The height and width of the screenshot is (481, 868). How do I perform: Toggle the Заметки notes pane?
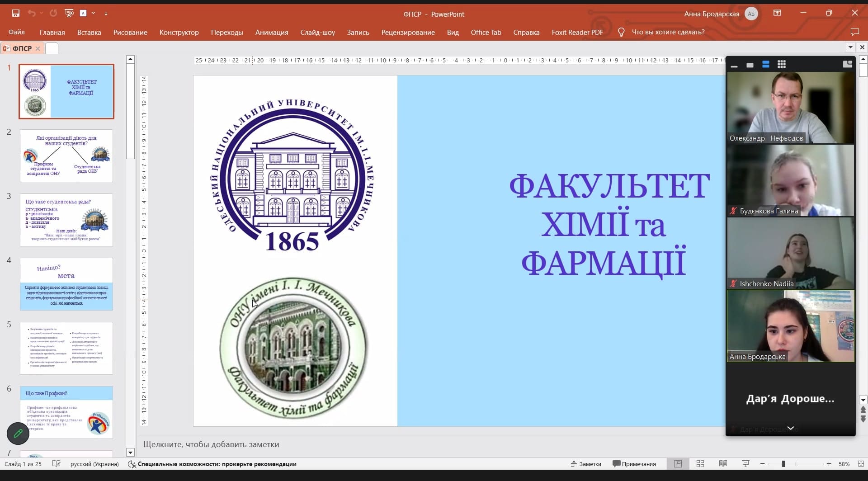pyautogui.click(x=586, y=464)
